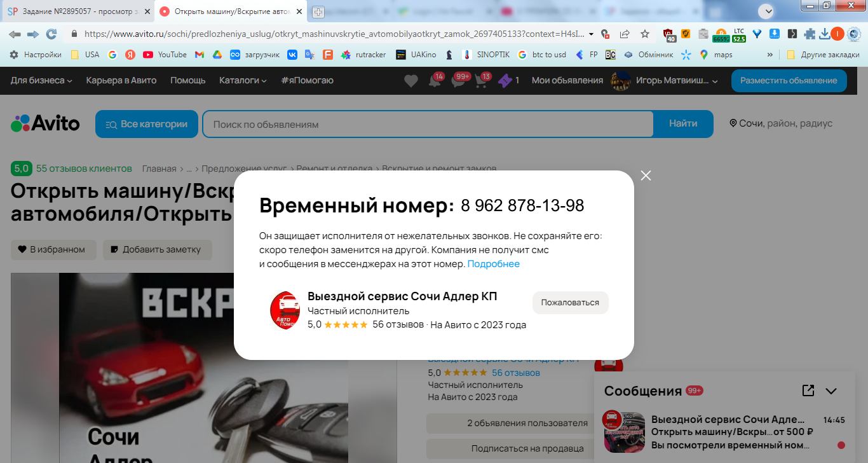Open Карьера в Авито
Screen dimensions: 868x463
(121, 80)
